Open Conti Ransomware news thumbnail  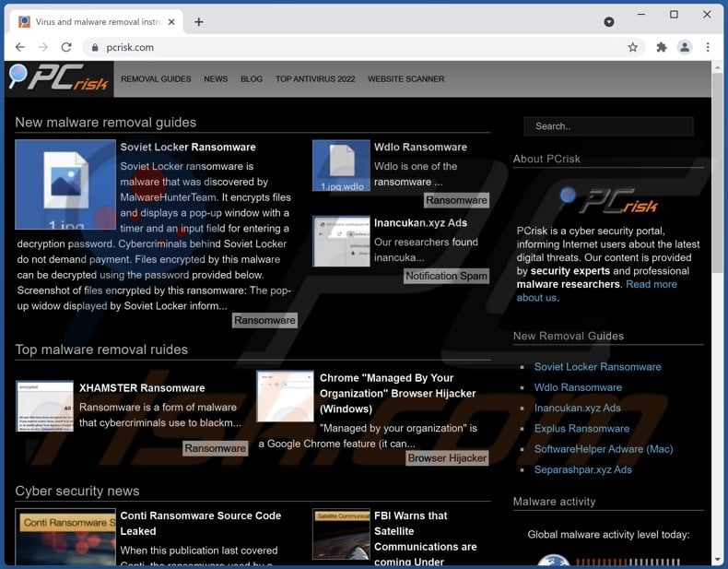click(x=65, y=537)
